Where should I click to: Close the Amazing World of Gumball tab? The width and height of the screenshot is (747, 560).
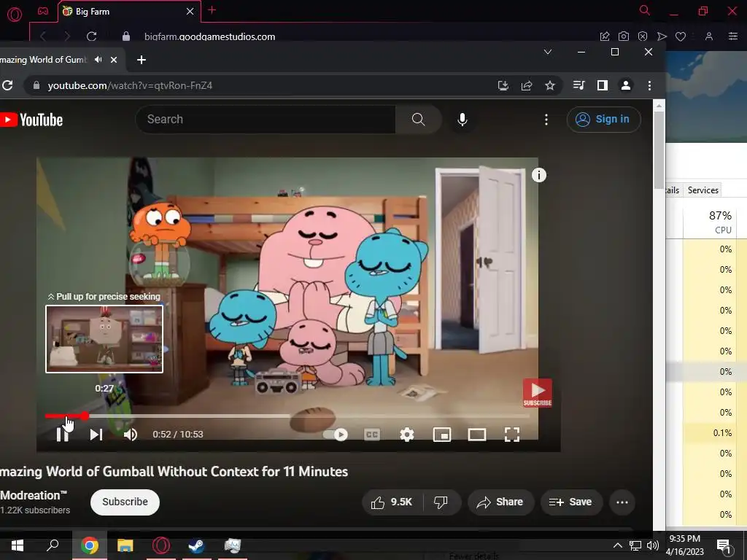coord(114,60)
